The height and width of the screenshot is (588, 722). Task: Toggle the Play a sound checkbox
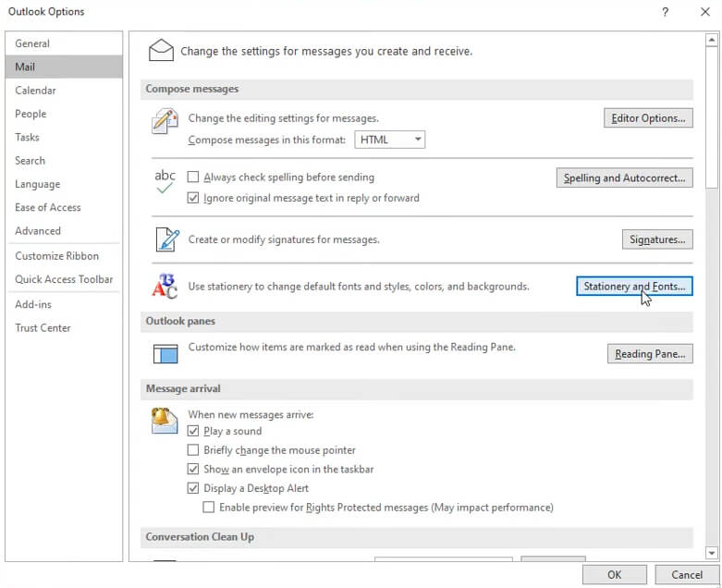coord(193,431)
